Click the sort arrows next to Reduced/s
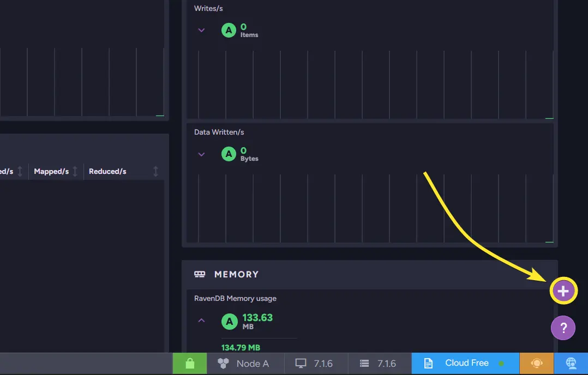This screenshot has height=375, width=588. (155, 171)
